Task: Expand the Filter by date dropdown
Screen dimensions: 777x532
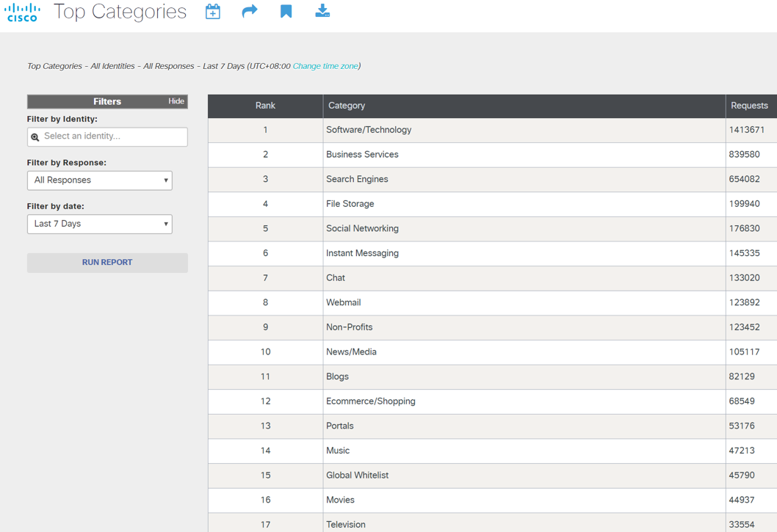Action: pos(100,224)
